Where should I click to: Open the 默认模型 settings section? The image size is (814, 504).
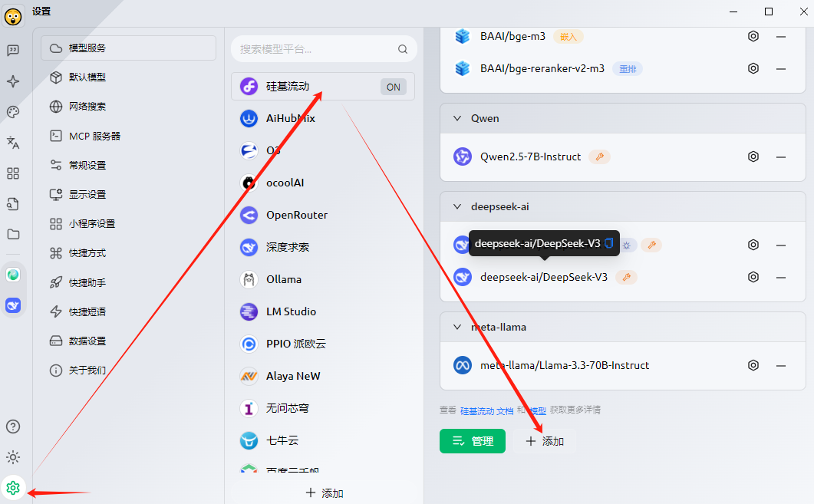[x=129, y=77]
